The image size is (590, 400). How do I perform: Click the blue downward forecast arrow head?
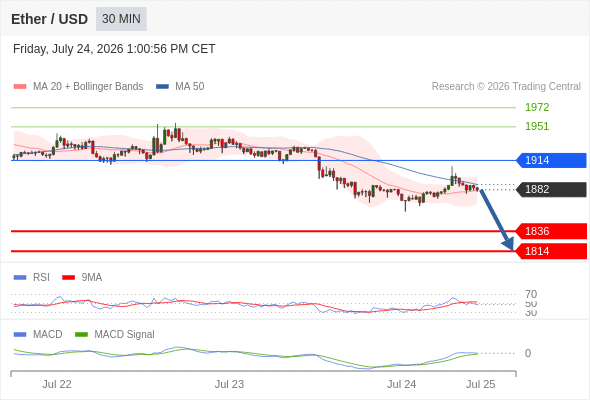click(508, 244)
